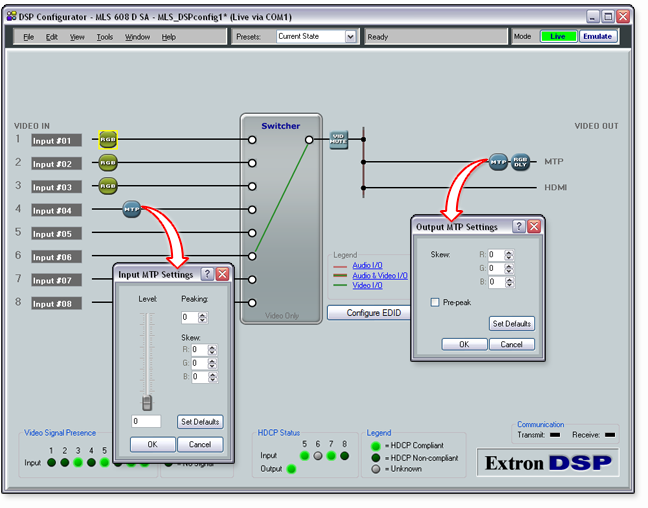This screenshot has height=508, width=648.
Task: Click the output MTP icon
Action: (499, 162)
